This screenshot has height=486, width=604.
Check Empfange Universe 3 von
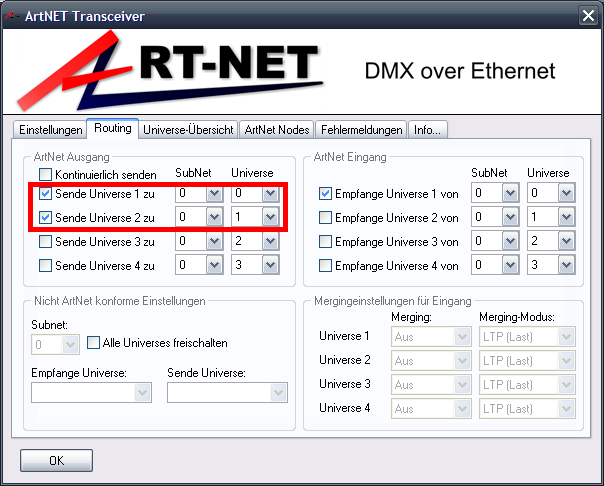click(325, 242)
